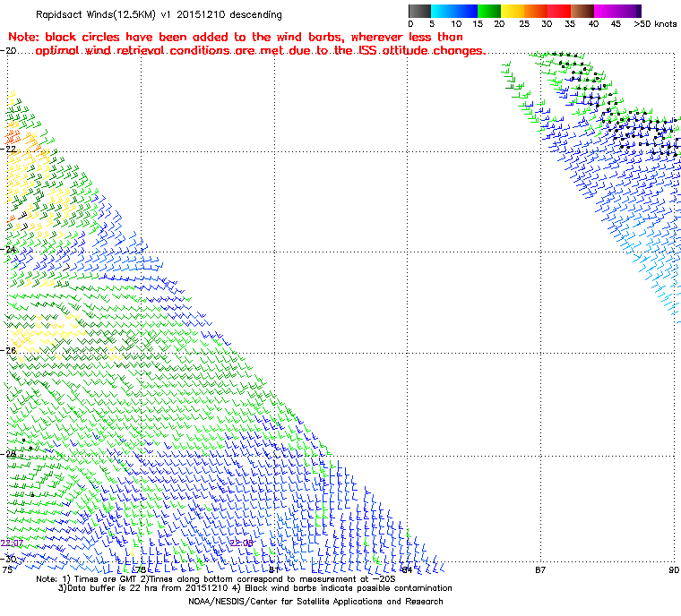Screen dimensions: 681x616
Task: Click the '75' longitude axis label
Action: pyautogui.click(x=7, y=569)
